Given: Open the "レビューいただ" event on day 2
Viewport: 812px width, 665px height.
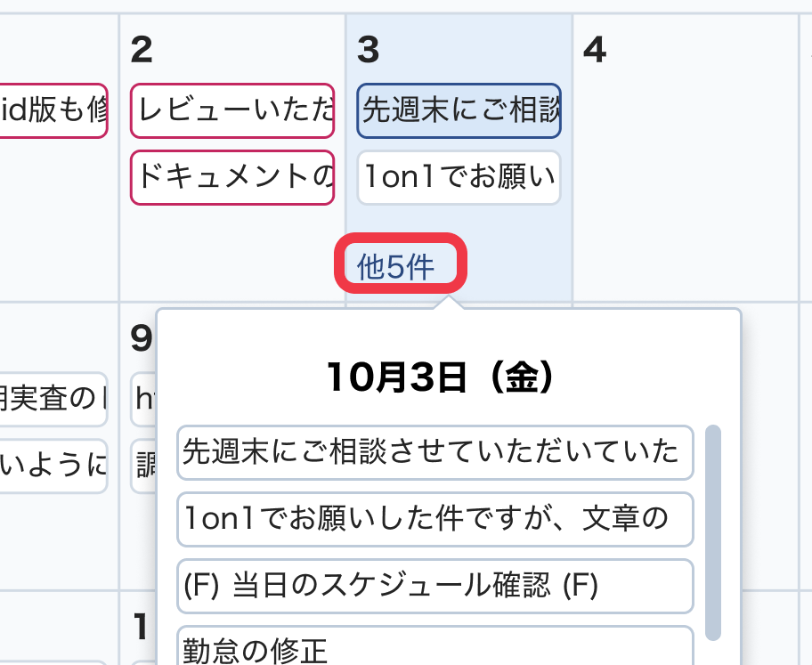Looking at the screenshot, I should tap(232, 111).
